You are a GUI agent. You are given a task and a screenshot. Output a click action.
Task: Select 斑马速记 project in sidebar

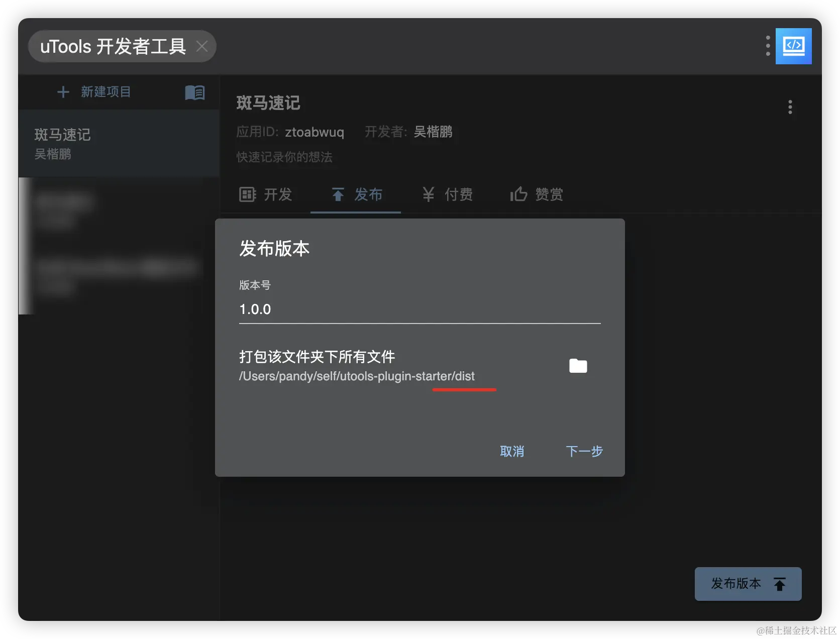pyautogui.click(x=119, y=144)
